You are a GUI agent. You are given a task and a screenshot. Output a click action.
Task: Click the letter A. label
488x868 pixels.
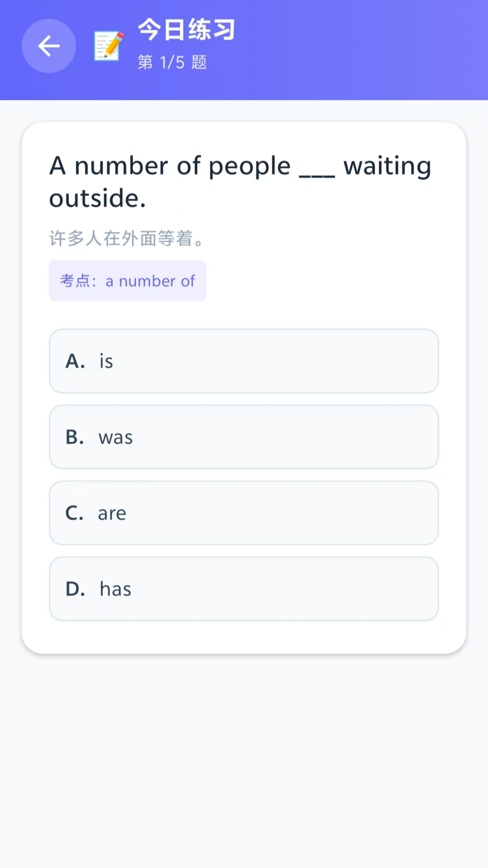pyautogui.click(x=75, y=361)
